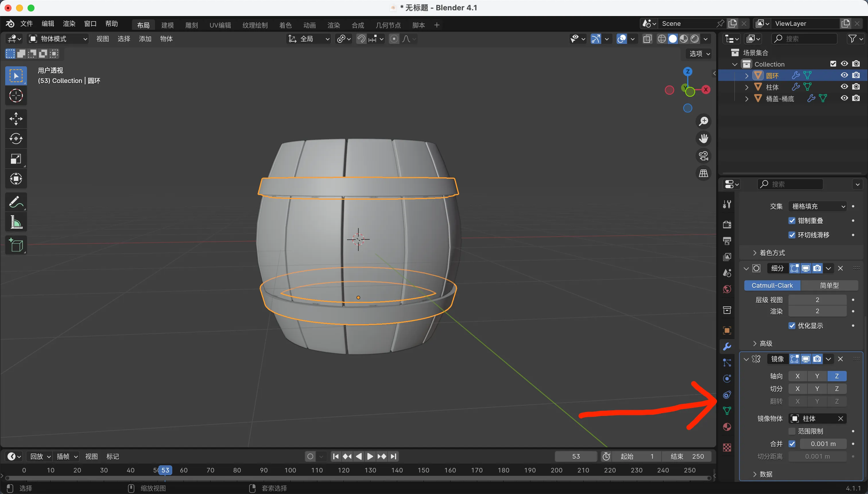Enable Y axis in mirror 轴向 row
This screenshot has width=868, height=494.
(x=817, y=376)
